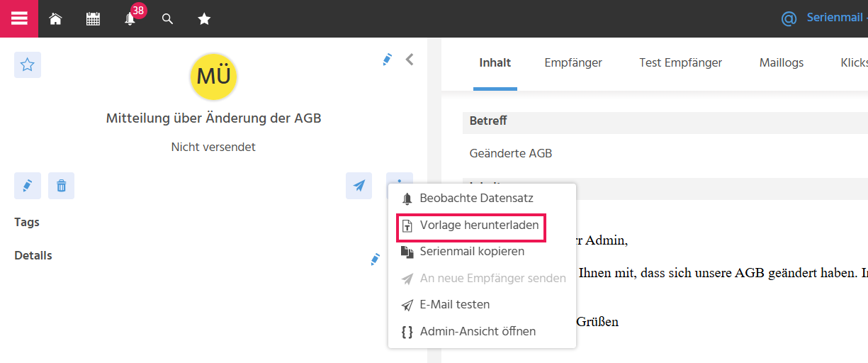The width and height of the screenshot is (868, 363).
Task: Open the Klicks tab
Action: (854, 63)
